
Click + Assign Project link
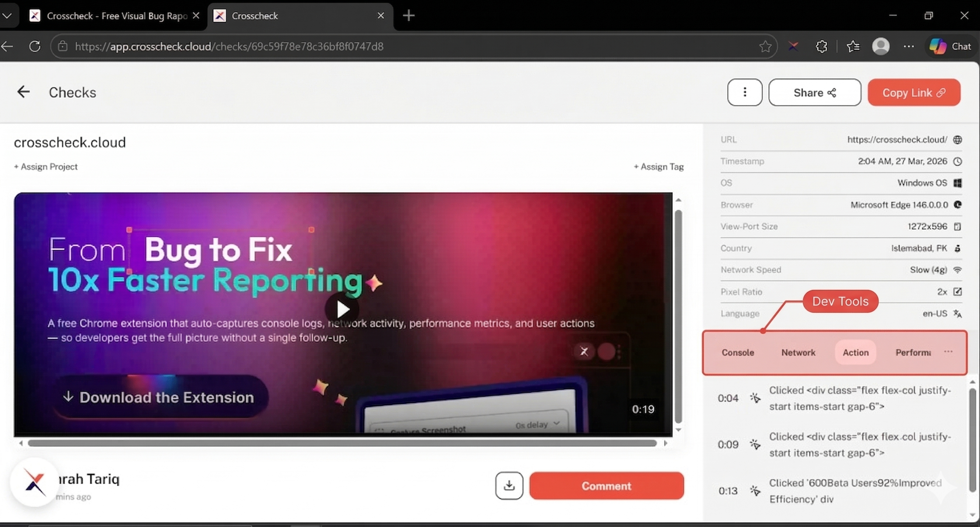46,166
